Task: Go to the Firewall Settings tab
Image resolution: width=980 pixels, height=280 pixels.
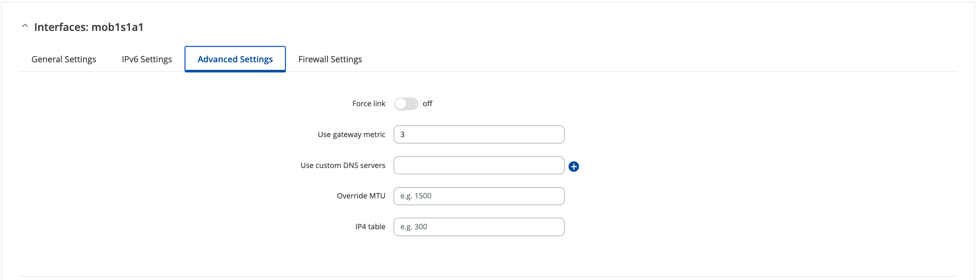Action: (330, 59)
